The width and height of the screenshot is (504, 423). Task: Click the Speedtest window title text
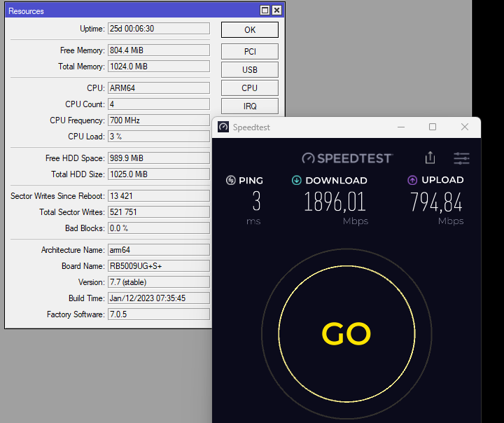point(251,127)
